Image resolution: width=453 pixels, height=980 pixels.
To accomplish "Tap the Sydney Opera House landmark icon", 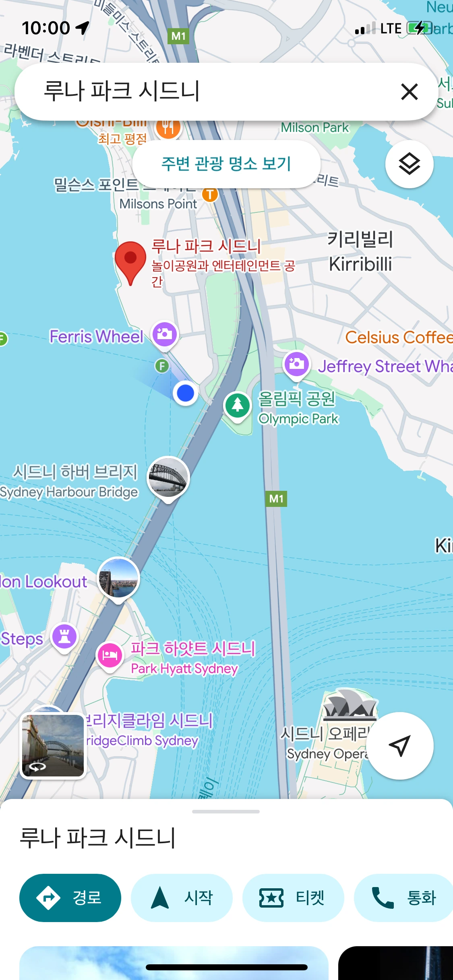I will click(350, 705).
